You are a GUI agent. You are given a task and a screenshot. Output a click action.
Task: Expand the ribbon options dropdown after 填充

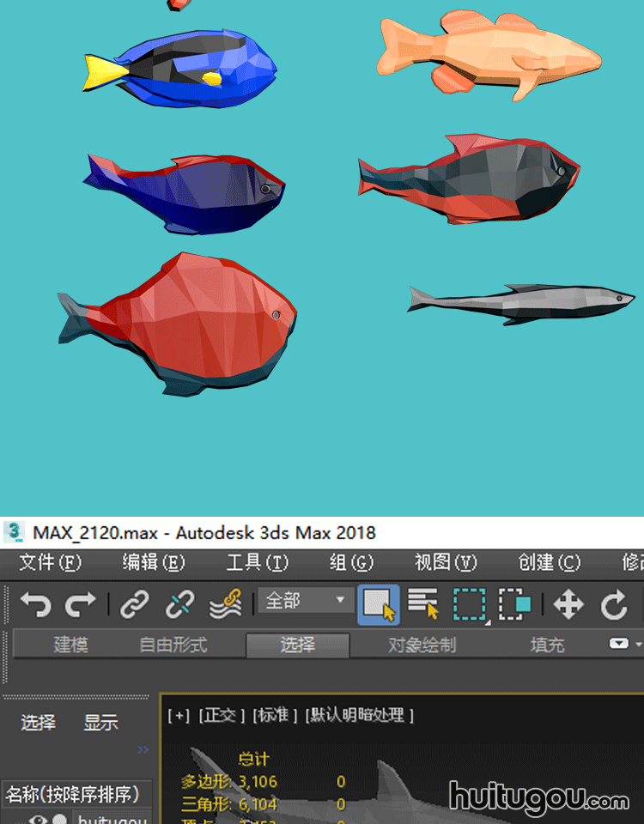[624, 644]
